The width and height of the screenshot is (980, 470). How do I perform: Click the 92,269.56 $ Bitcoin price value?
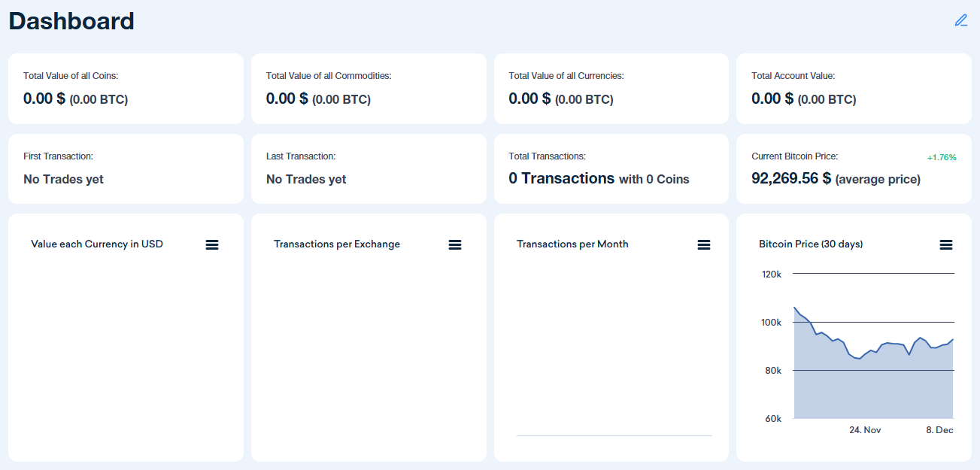click(x=790, y=179)
